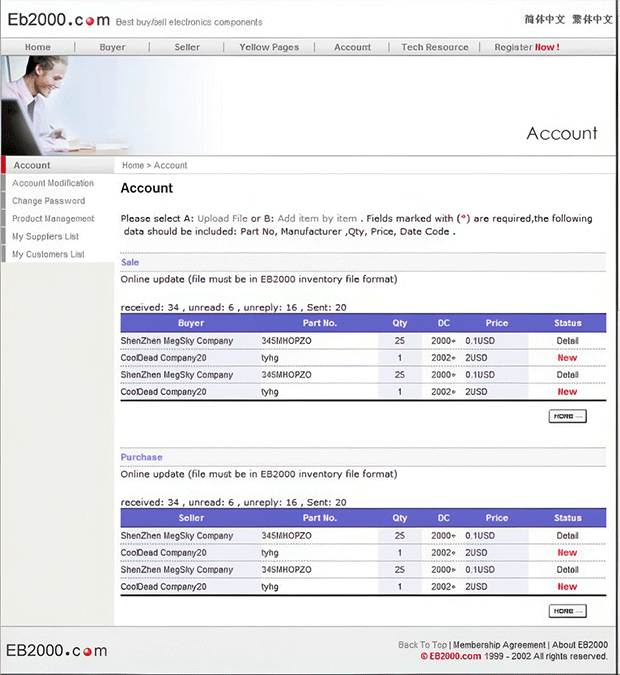Switch to Traditional Chinese language
The height and width of the screenshot is (675, 620).
592,19
